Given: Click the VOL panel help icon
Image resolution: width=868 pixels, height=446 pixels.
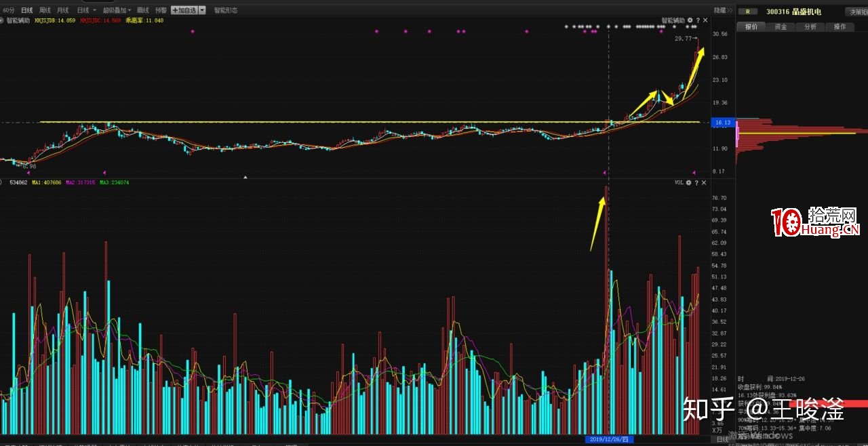Looking at the screenshot, I should click(x=696, y=182).
